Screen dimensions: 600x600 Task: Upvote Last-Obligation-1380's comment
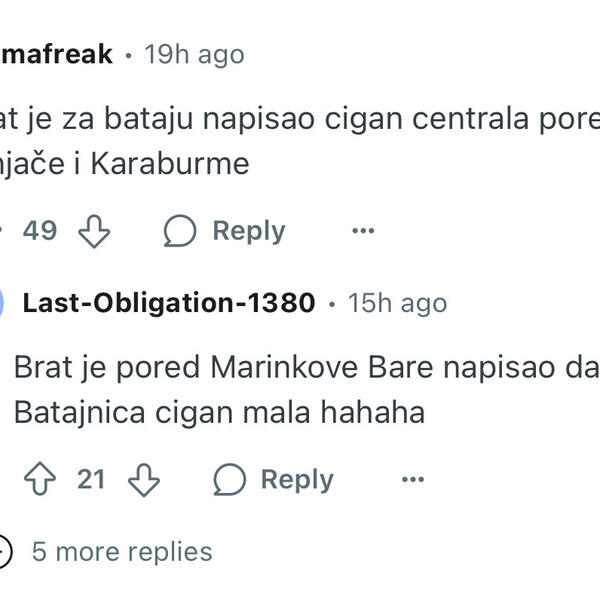40,480
